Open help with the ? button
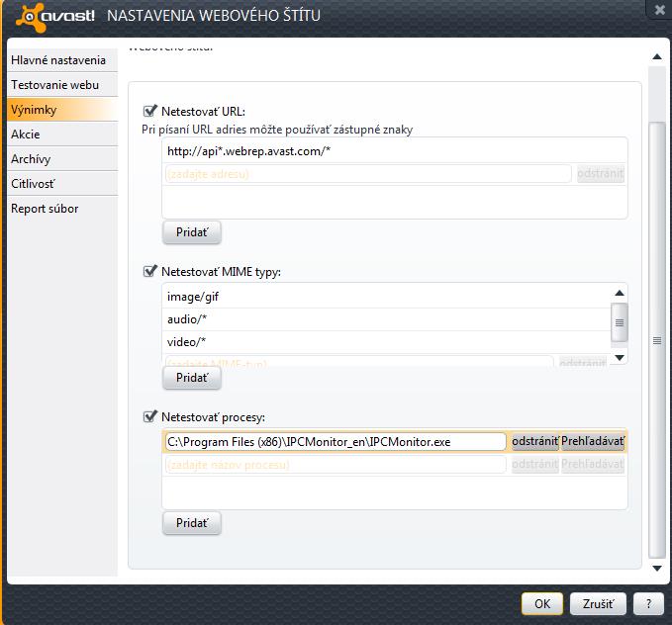The height and width of the screenshot is (625, 672). pos(648,603)
